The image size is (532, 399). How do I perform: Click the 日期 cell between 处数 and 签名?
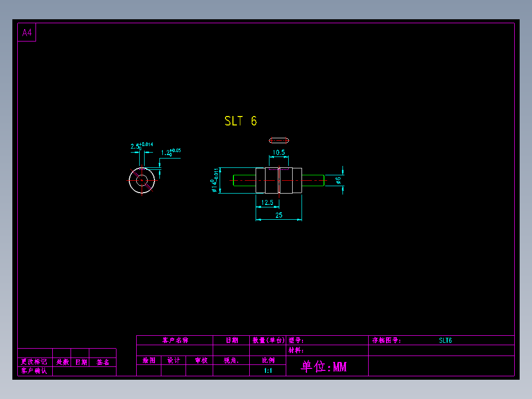pos(81,362)
